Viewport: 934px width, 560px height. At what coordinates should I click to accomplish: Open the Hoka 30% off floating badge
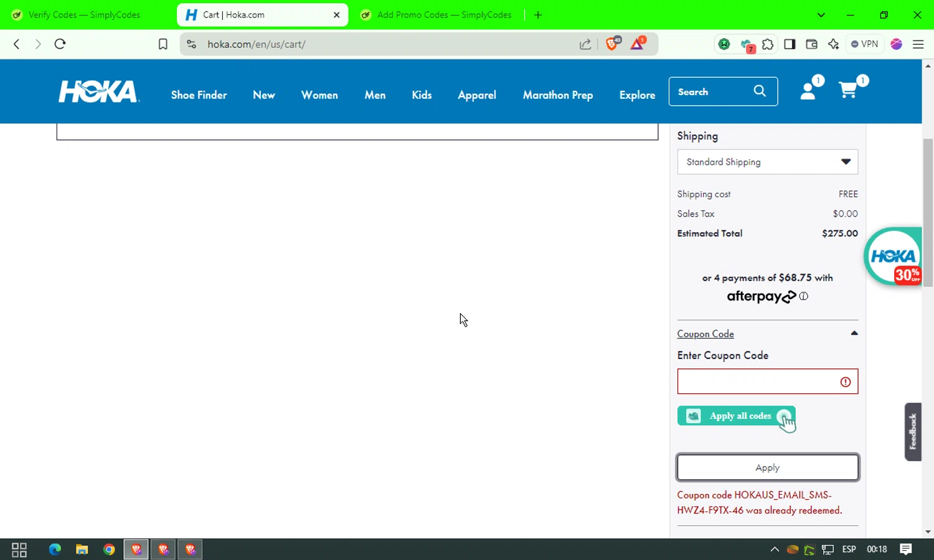(893, 256)
